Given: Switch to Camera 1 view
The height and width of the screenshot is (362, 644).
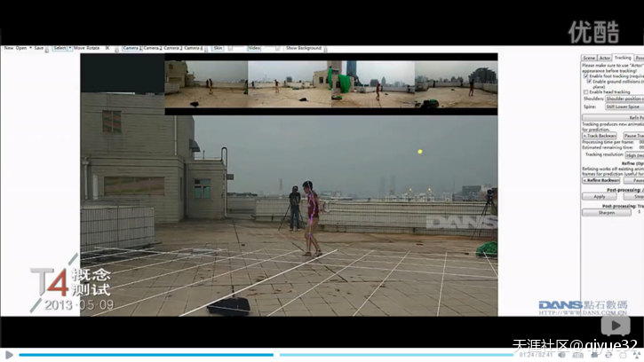Looking at the screenshot, I should 131,48.
